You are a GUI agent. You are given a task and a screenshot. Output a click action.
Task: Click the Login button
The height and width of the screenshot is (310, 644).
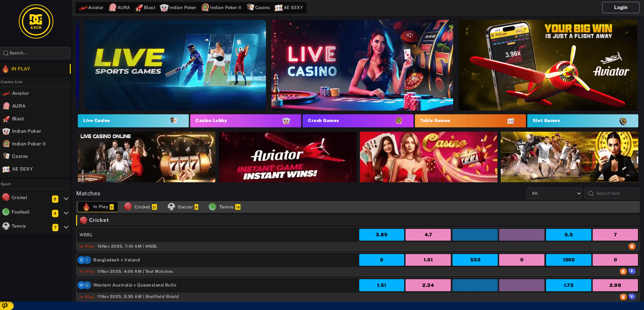pyautogui.click(x=620, y=7)
